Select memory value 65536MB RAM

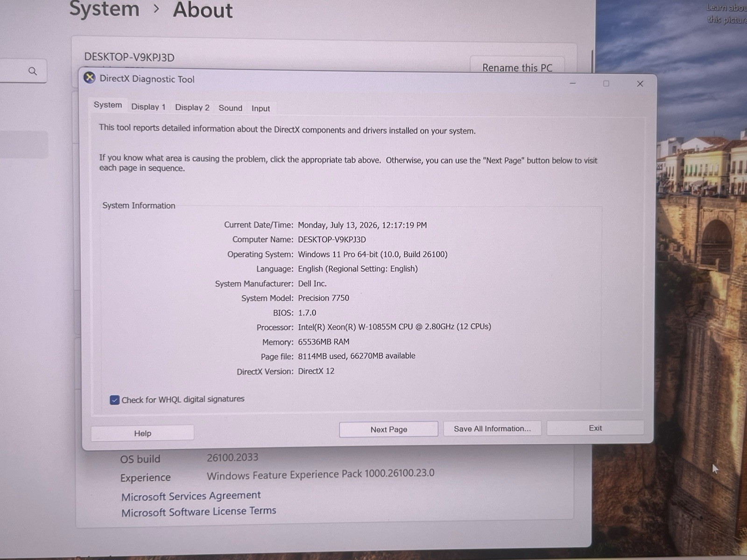tap(324, 342)
